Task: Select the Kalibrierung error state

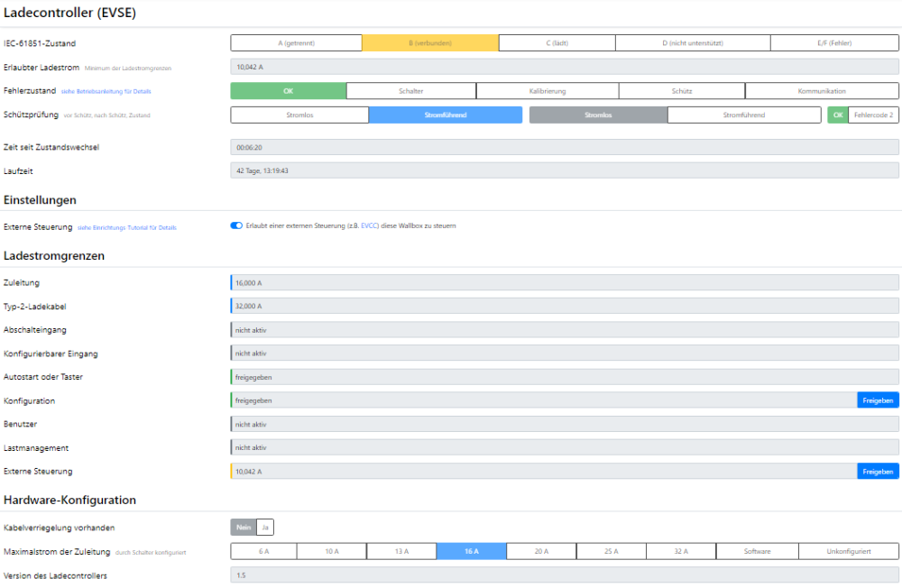Action: click(x=547, y=90)
